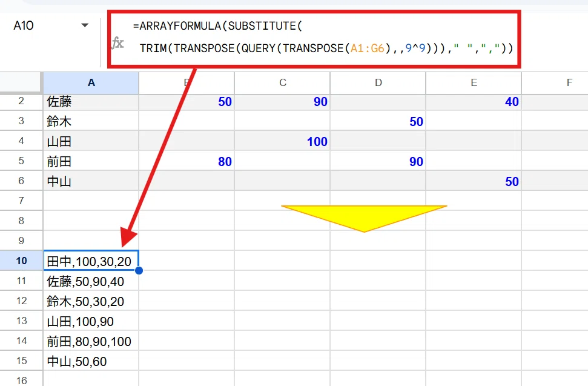The height and width of the screenshot is (386, 588).
Task: Select row 6 header
Action: click(x=21, y=181)
